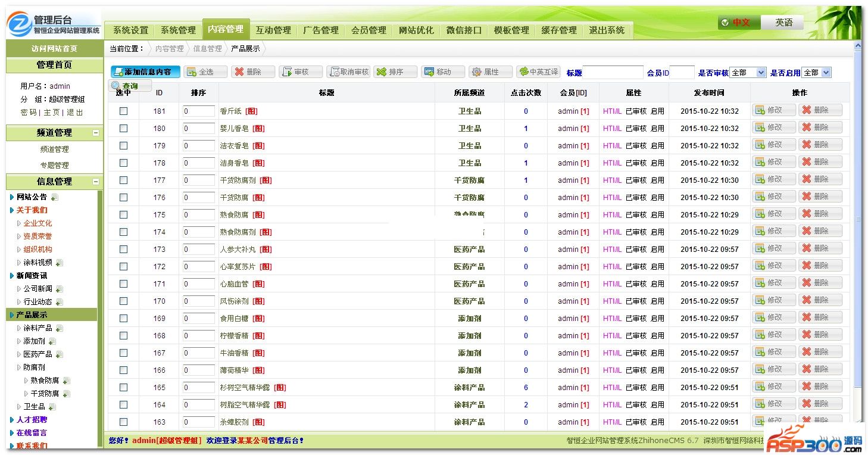Click the 属性 gear properties icon
This screenshot has height=455, width=868.
(491, 72)
